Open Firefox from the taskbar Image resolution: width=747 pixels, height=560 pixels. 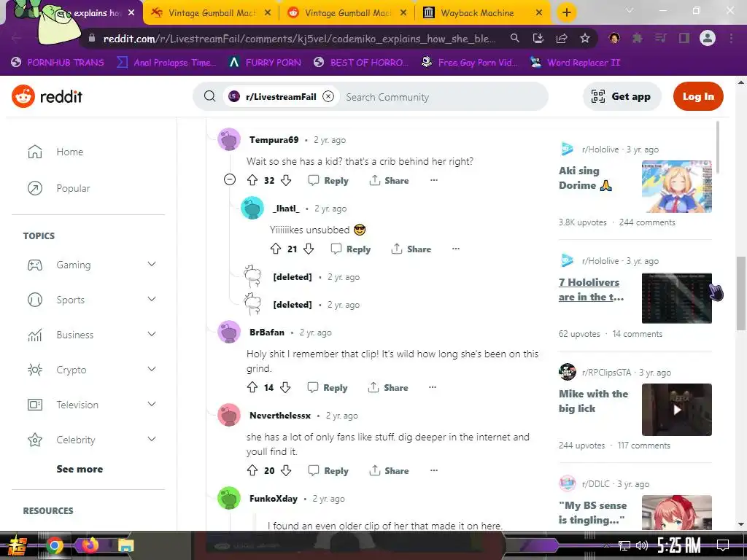(x=90, y=545)
